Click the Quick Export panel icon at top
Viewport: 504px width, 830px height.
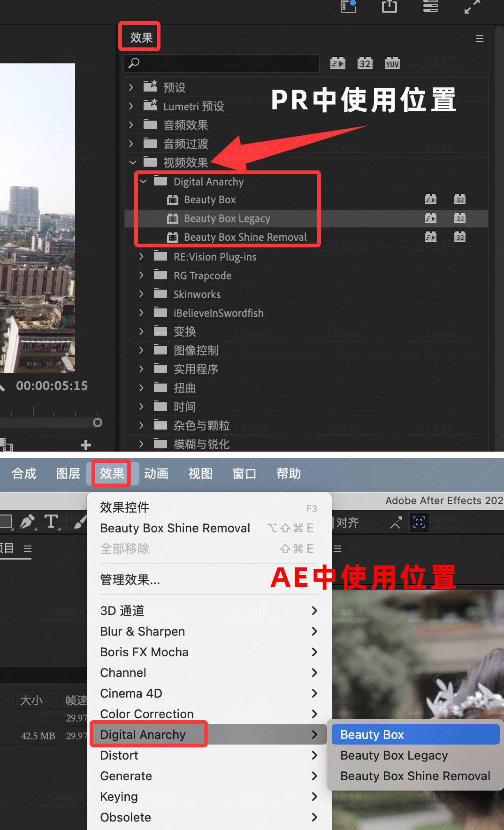(348, 6)
